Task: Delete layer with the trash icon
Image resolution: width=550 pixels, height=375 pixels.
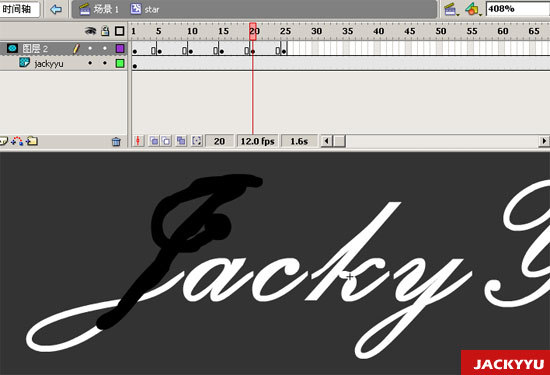Action: [x=116, y=141]
